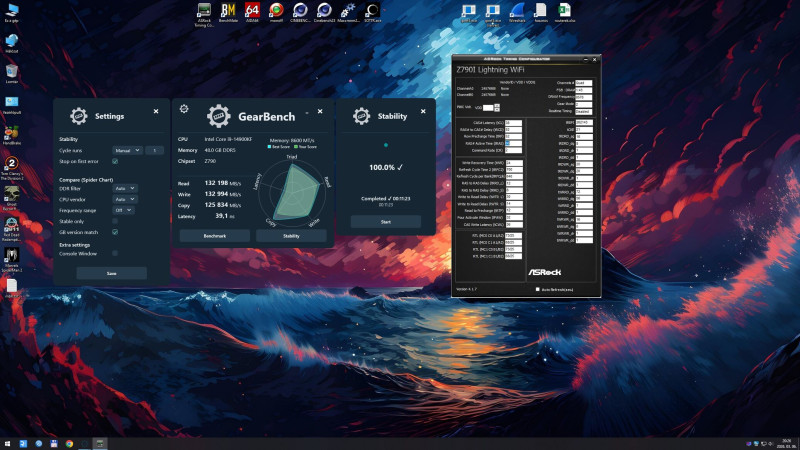
Task: Open DDR filter Auto dropdown
Action: pyautogui.click(x=125, y=188)
